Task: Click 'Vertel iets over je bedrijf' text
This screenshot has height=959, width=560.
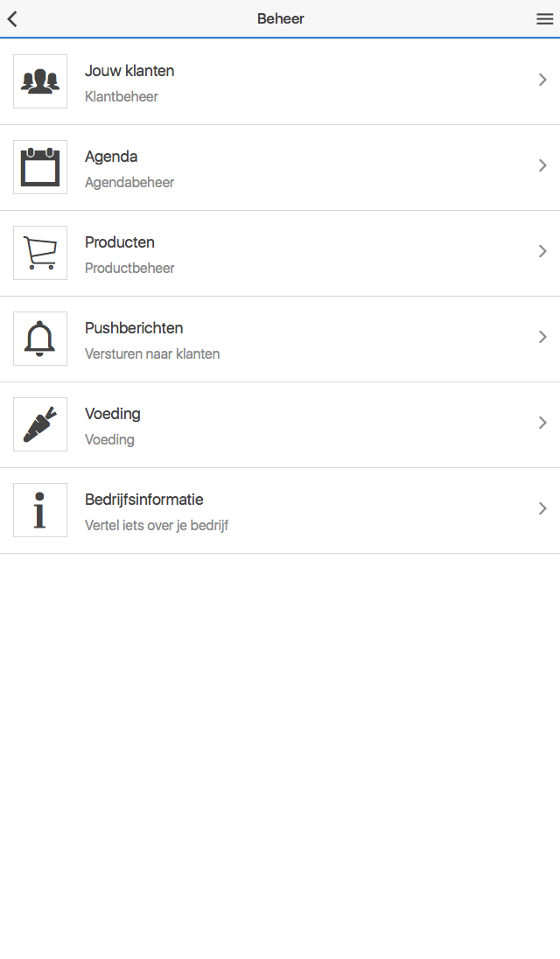Action: [x=157, y=525]
